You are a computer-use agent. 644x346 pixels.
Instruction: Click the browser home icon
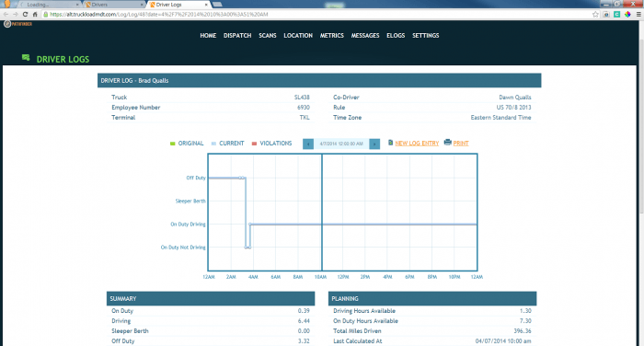(x=35, y=15)
